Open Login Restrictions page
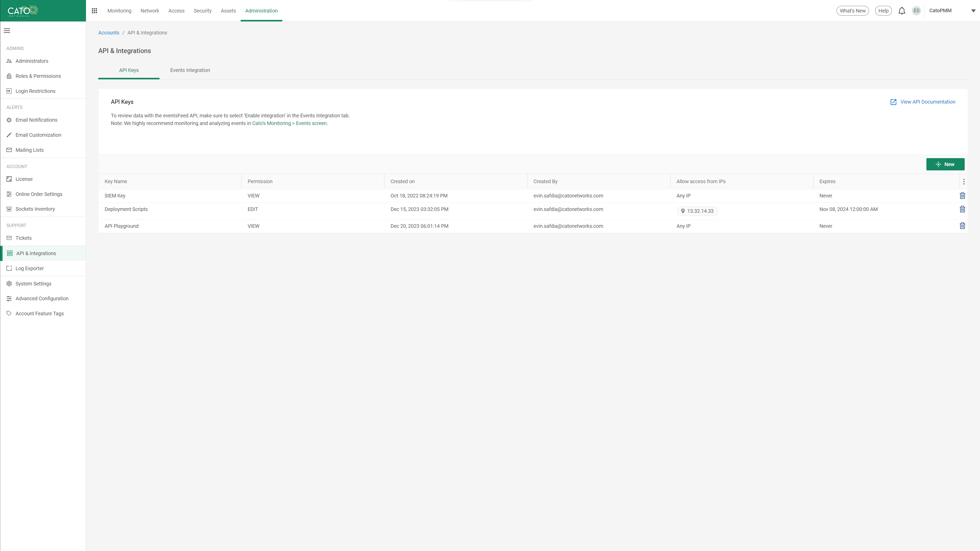 pos(35,91)
